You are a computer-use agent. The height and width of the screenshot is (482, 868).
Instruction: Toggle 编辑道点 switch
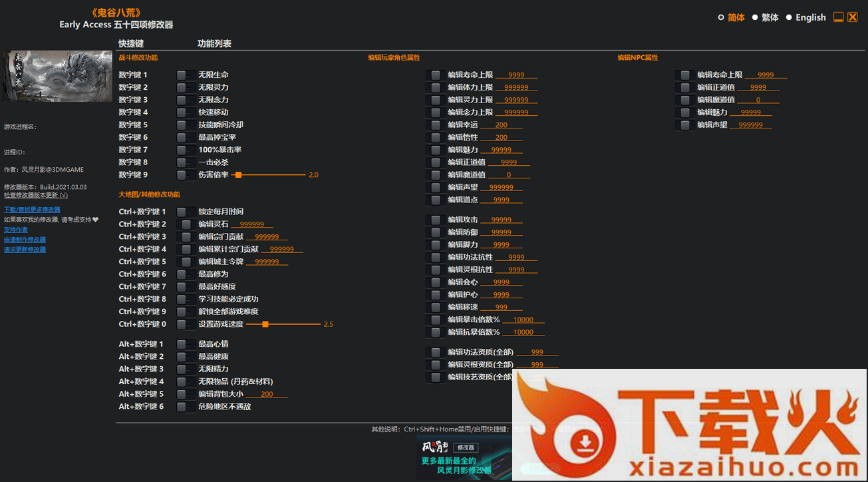tap(436, 200)
